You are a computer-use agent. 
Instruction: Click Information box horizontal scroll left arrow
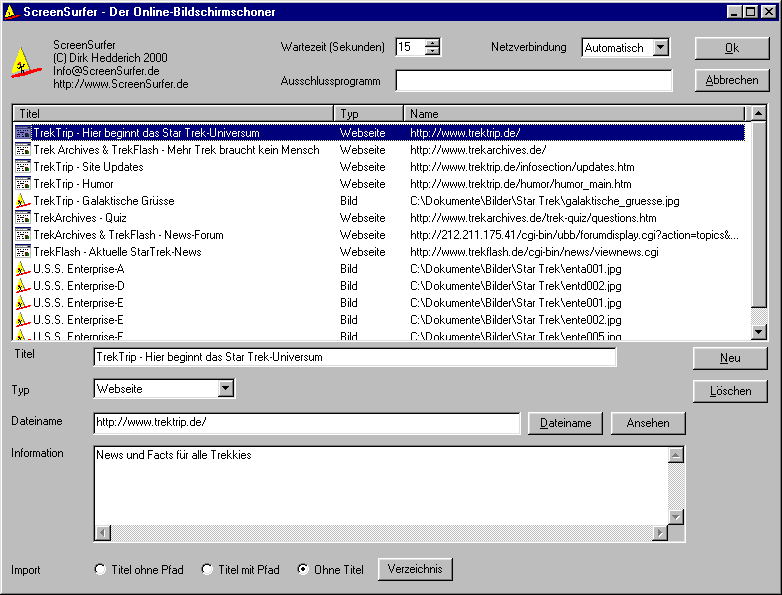tap(103, 533)
